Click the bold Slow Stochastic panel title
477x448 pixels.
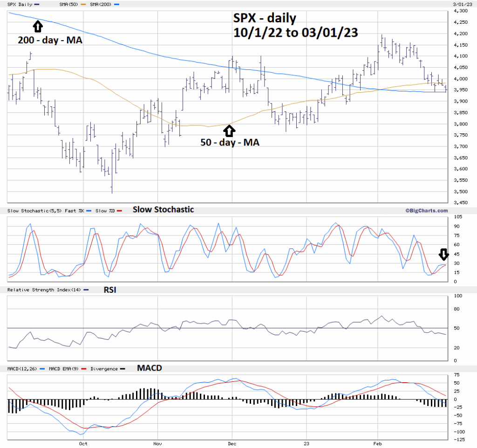click(163, 210)
